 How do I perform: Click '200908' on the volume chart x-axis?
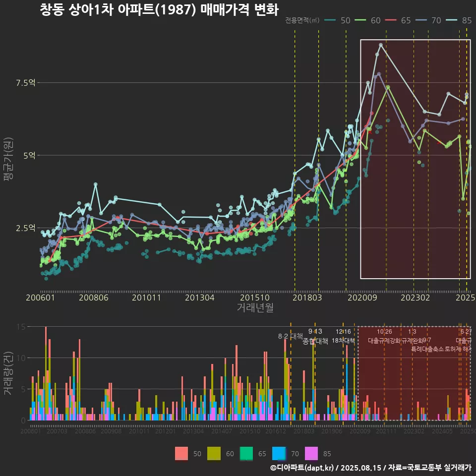click(x=111, y=431)
